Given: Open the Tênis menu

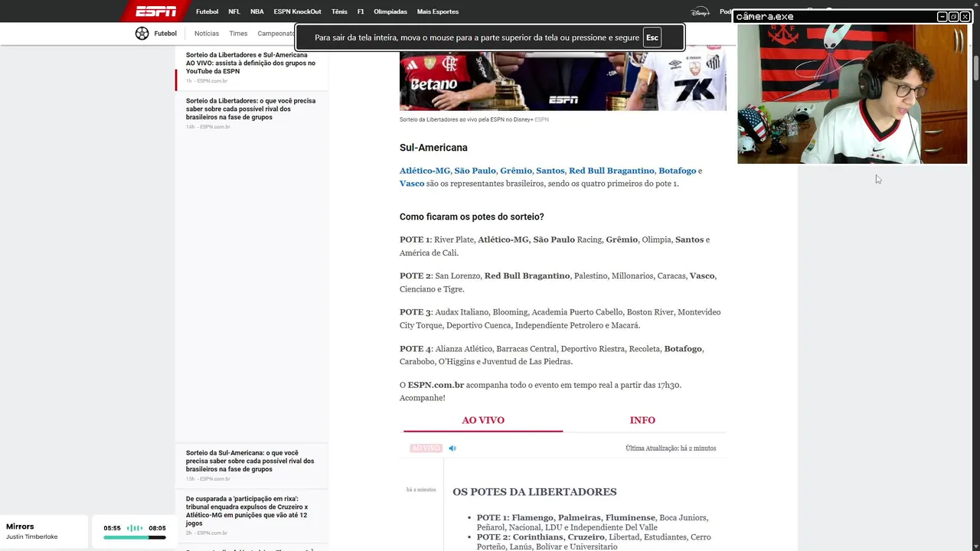Looking at the screenshot, I should 339,11.
